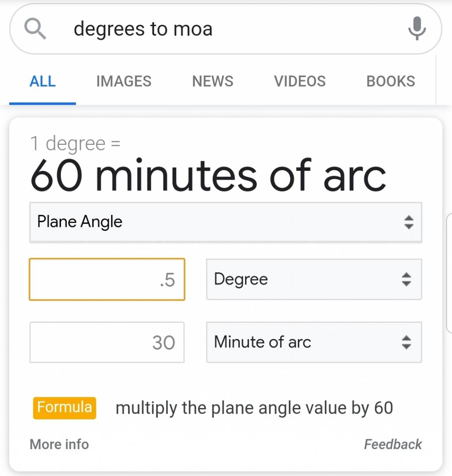Image resolution: width=452 pixels, height=476 pixels.
Task: Switch to the NEWS tab
Action: 213,81
